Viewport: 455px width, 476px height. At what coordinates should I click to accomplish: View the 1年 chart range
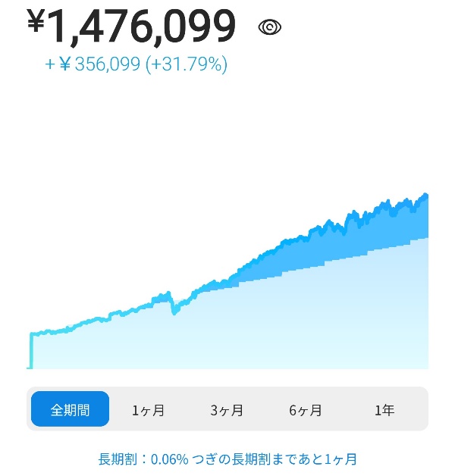click(x=384, y=410)
